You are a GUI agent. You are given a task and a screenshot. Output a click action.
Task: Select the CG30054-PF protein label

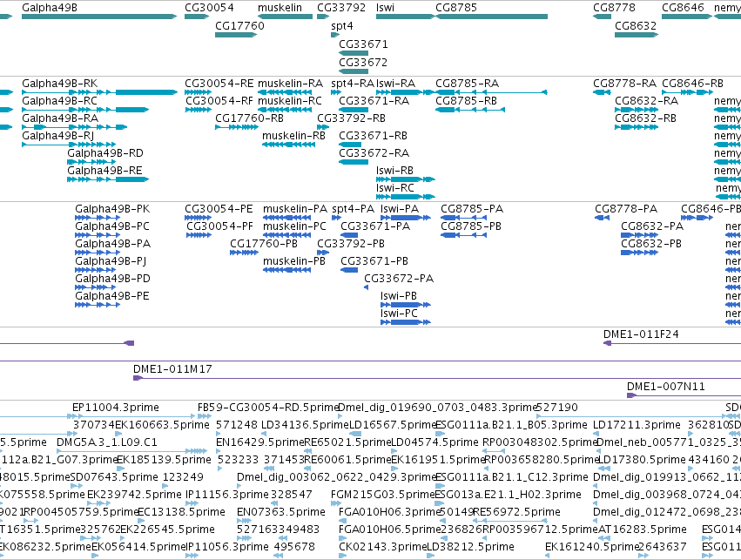coord(219,226)
